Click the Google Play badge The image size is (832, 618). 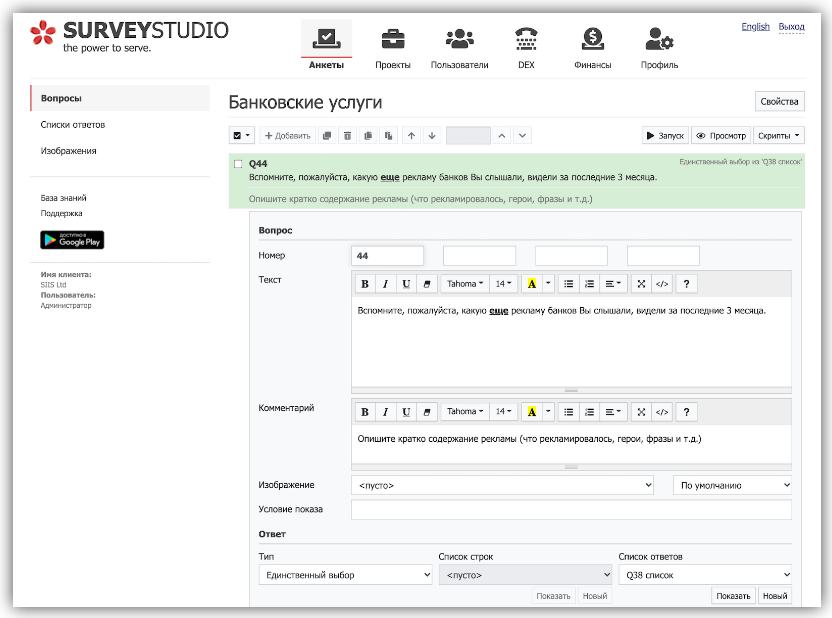click(72, 240)
